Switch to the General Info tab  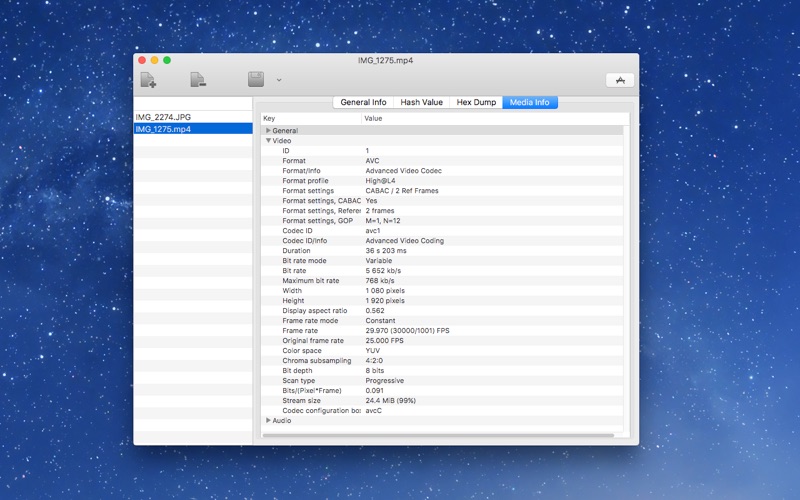point(363,102)
